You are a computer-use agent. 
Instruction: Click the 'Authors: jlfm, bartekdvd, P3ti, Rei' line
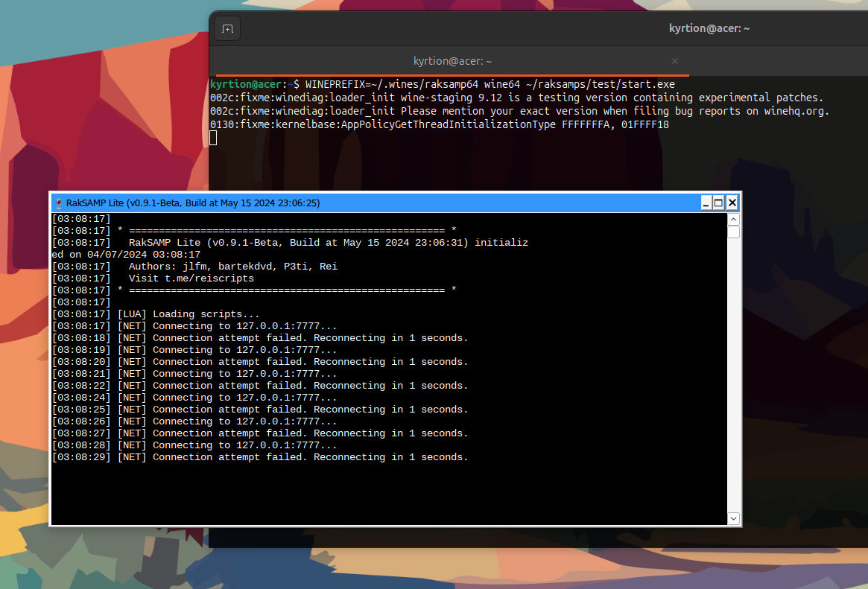coord(195,267)
